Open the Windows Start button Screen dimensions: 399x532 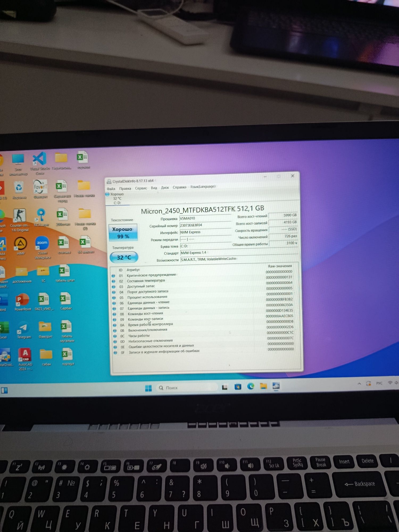(x=148, y=388)
